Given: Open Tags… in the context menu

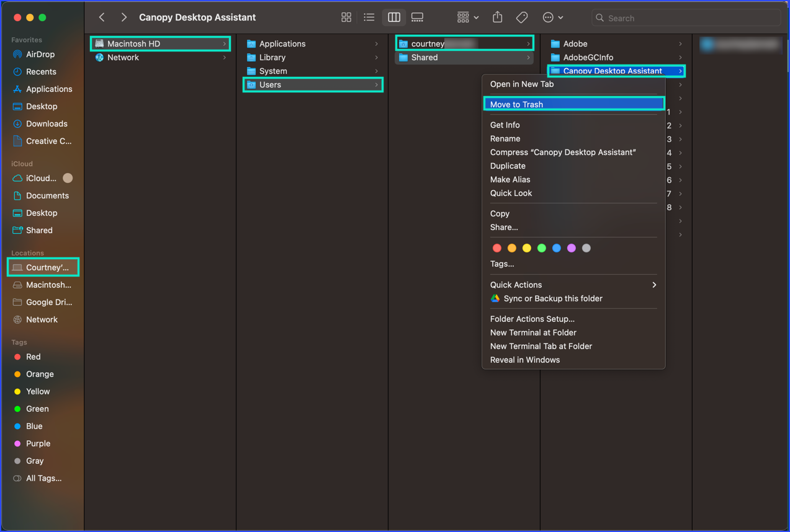Looking at the screenshot, I should (x=573, y=264).
